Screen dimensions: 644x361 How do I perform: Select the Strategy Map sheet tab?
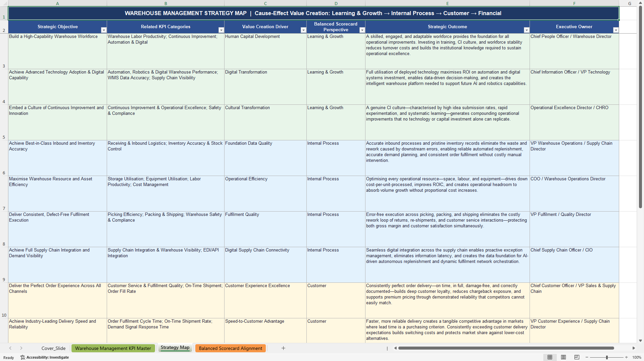pos(175,348)
